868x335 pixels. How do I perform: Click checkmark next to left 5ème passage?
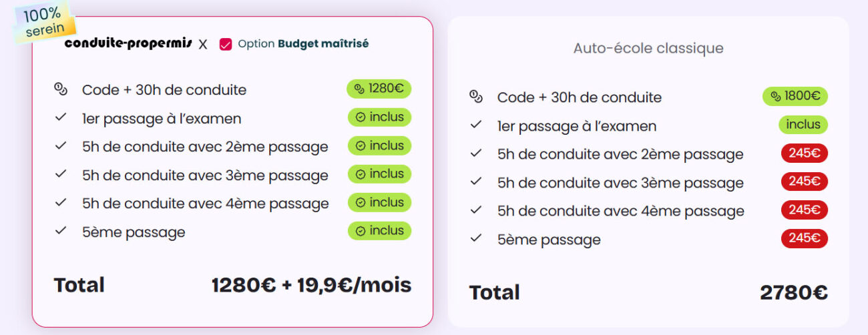coord(61,231)
